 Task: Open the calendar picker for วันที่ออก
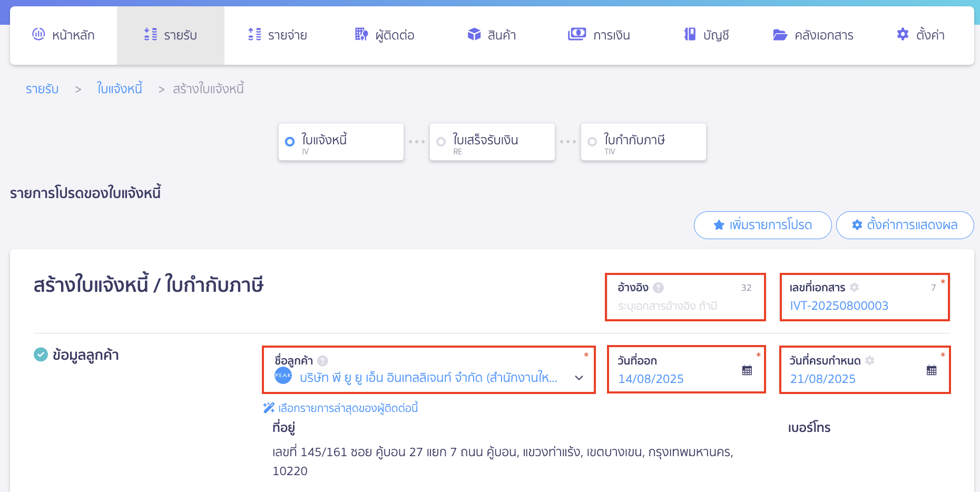[747, 370]
